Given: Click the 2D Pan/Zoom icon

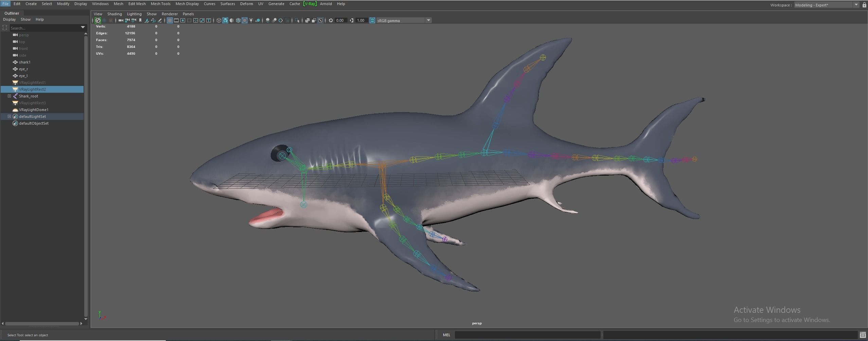Looking at the screenshot, I should (x=153, y=20).
